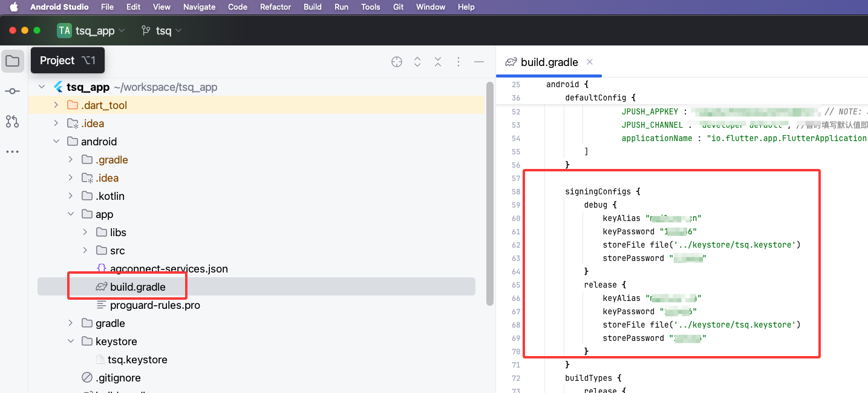Viewport: 868px width, 393px height.
Task: Expand the .dart_tool folder
Action: coord(56,105)
